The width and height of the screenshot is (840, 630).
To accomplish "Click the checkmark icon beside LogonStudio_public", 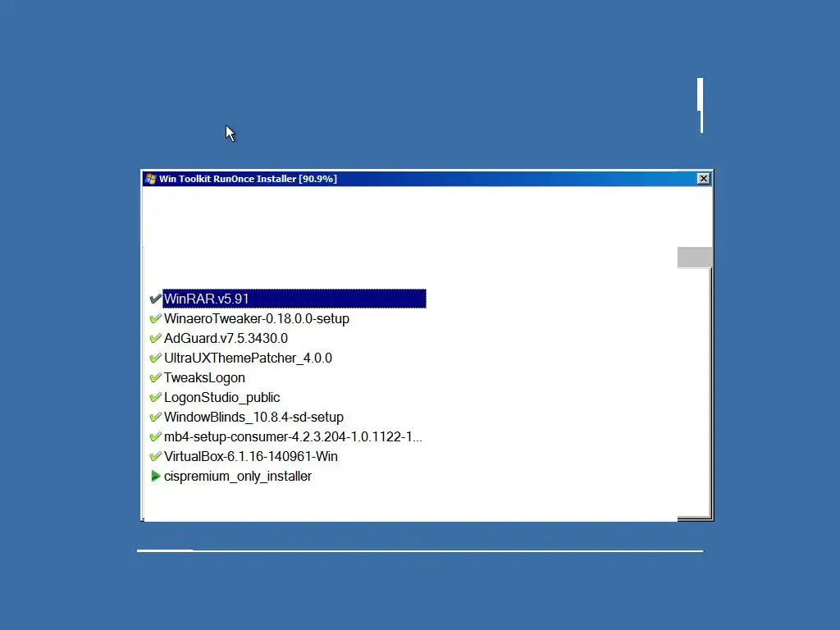I will [x=155, y=398].
